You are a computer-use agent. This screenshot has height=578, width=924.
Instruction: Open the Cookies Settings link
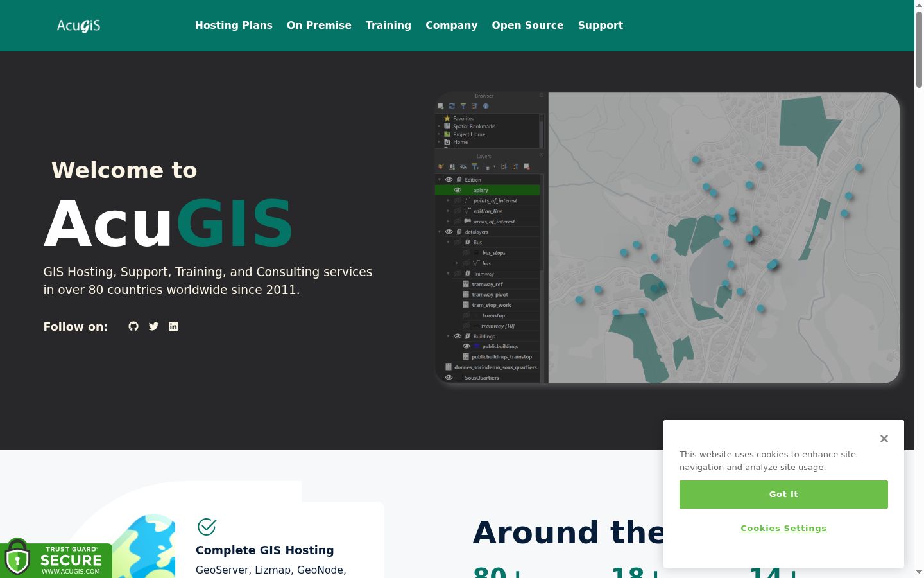[x=783, y=529]
